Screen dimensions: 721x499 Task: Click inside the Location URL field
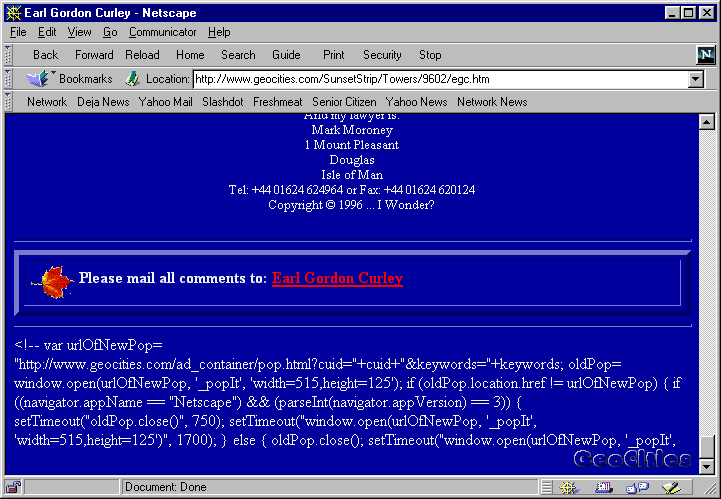[440, 79]
